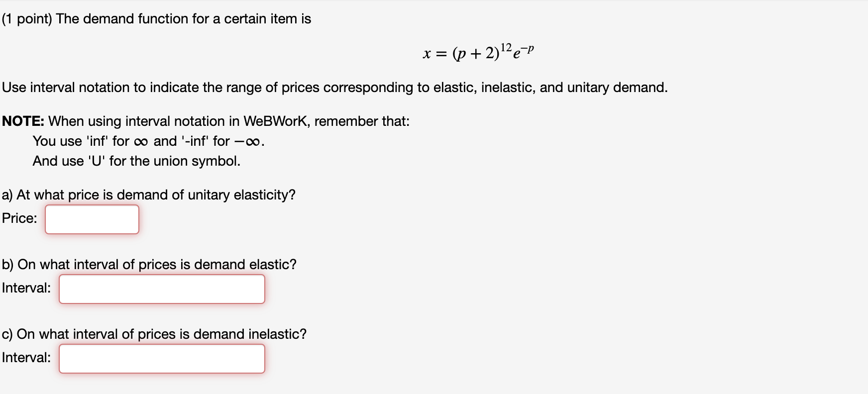Click part a) unitary elasticity question text
Viewport: 868px width, 394px height.
[x=148, y=195]
